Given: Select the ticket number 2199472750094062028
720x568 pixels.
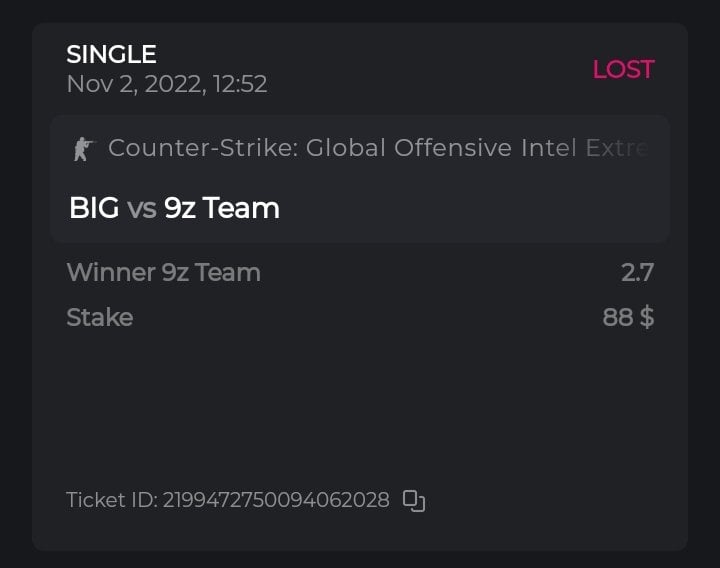Looking at the screenshot, I should tap(276, 500).
